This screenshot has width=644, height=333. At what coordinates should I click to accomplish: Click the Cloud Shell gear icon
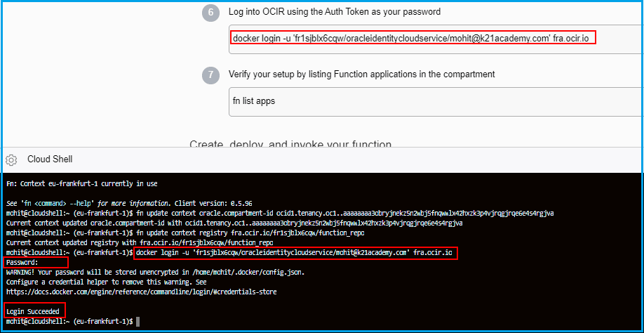click(11, 159)
